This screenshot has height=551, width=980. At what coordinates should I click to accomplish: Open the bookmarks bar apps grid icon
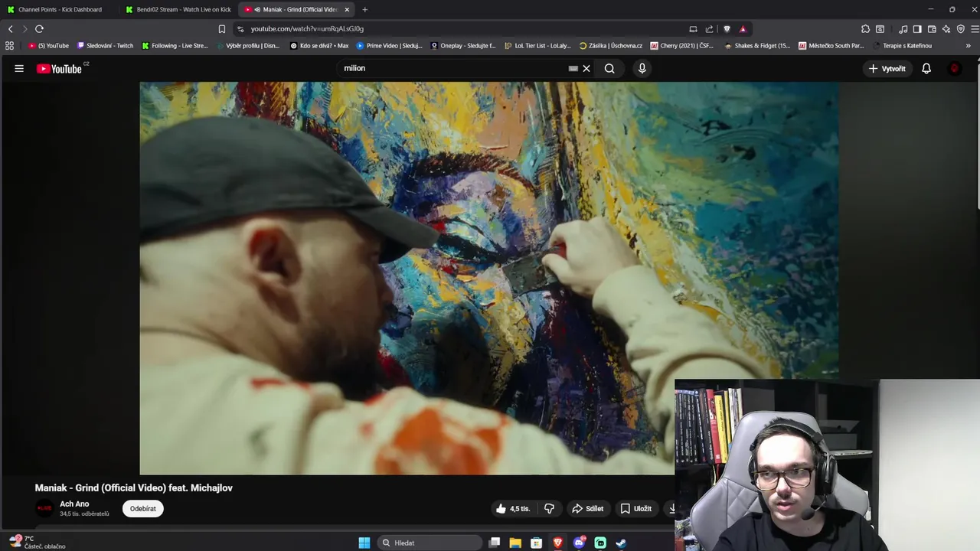9,46
